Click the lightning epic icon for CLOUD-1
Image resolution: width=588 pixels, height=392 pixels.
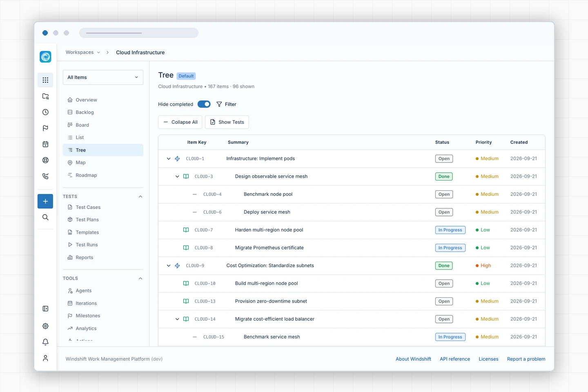pyautogui.click(x=177, y=159)
